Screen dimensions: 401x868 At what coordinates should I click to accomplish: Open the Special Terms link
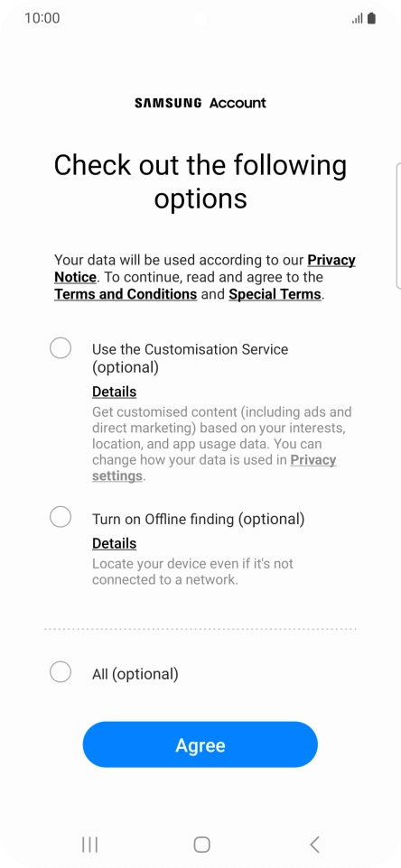pyautogui.click(x=275, y=294)
